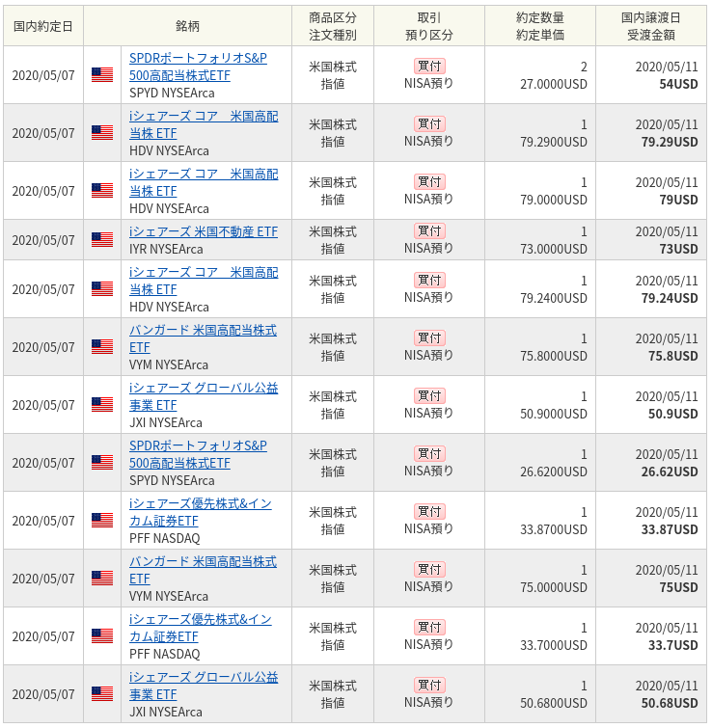Click the US flag in the 79.0000USD HDV row
Image resolution: width=712 pixels, height=728 pixels.
[102, 190]
